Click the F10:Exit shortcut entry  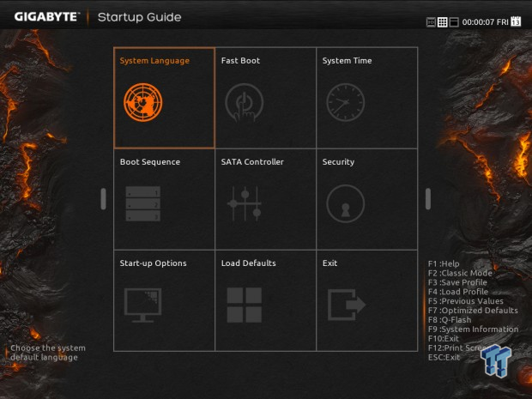(443, 339)
